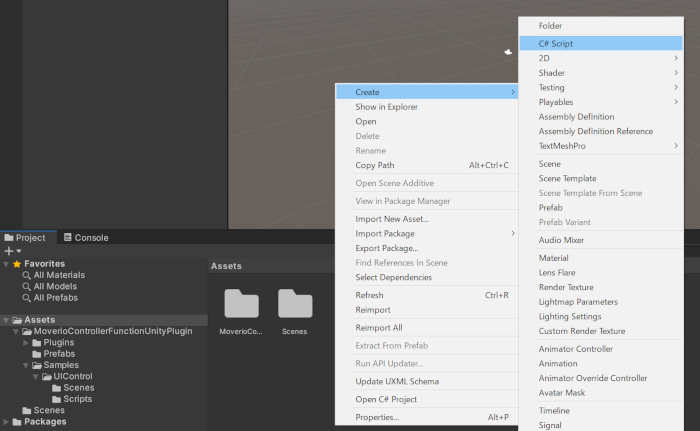
Task: Choose Custom Render Texture entry
Action: (601, 331)
